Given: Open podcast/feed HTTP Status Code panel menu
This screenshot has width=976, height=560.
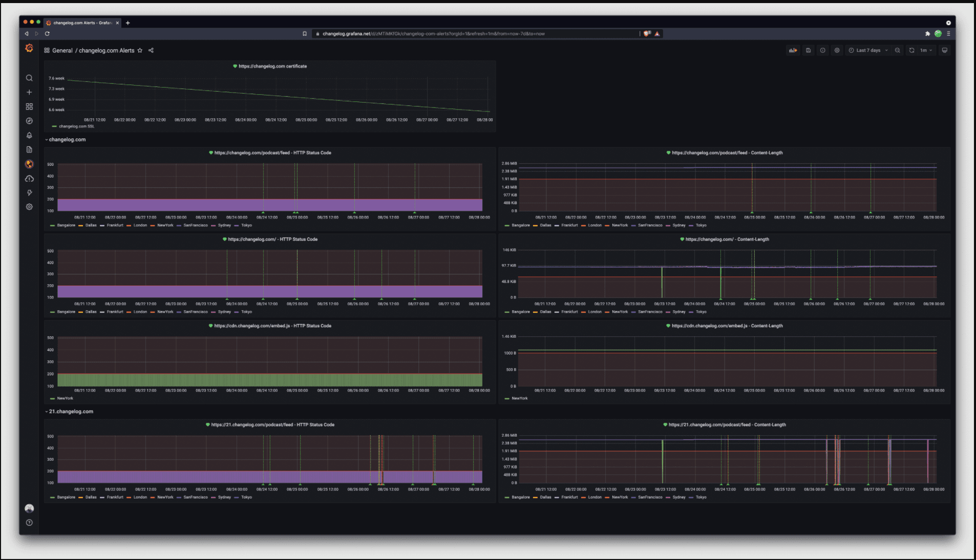Looking at the screenshot, I should coord(272,153).
